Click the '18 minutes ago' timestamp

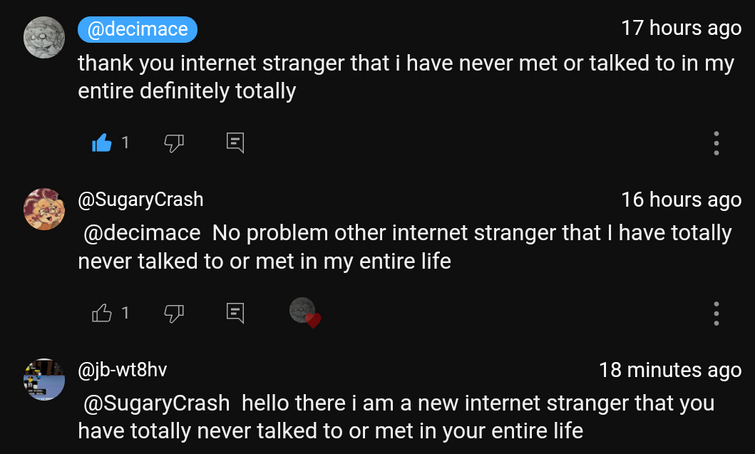point(670,370)
